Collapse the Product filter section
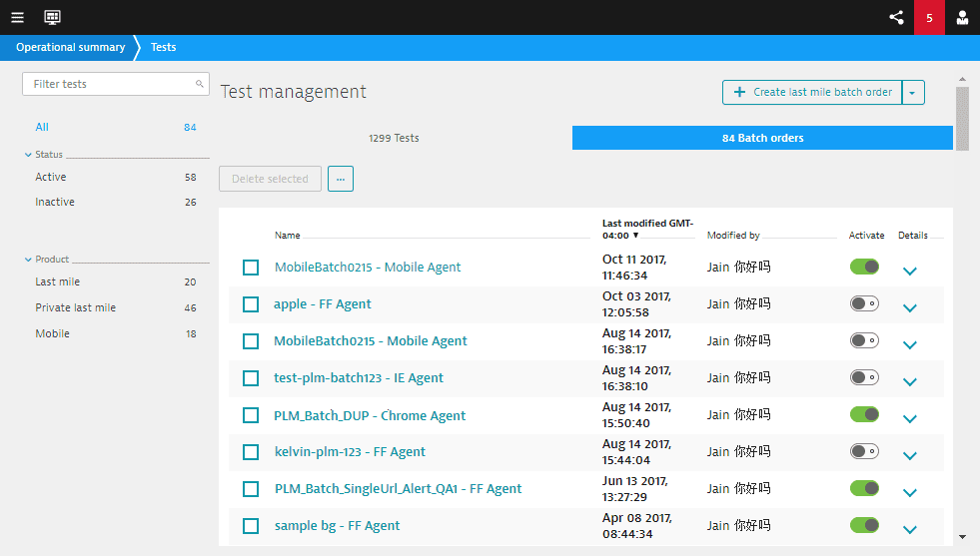980x556 pixels. click(28, 260)
